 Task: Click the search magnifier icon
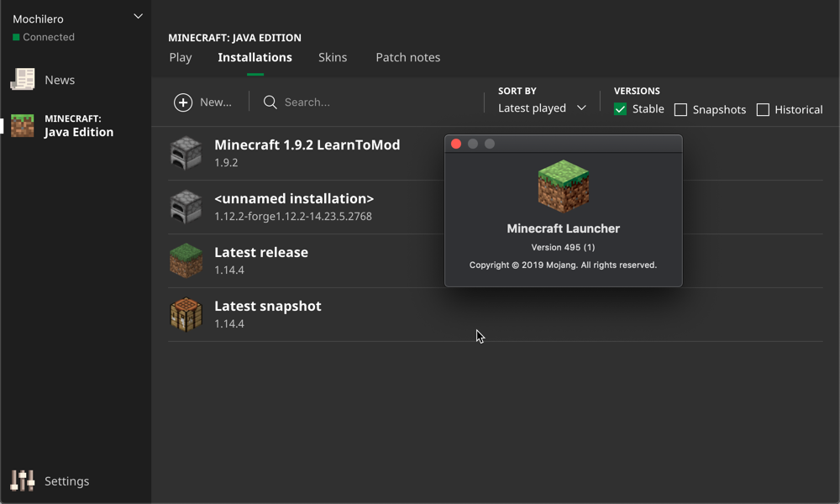(x=270, y=102)
